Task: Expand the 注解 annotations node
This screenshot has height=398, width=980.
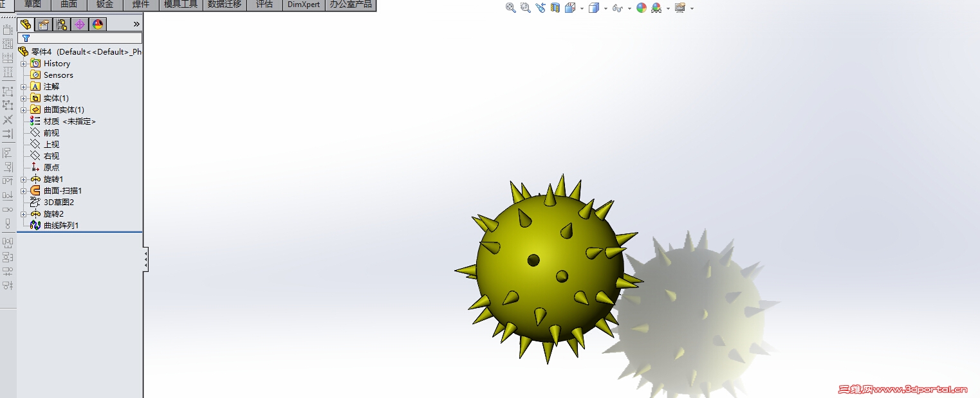Action: (x=24, y=87)
